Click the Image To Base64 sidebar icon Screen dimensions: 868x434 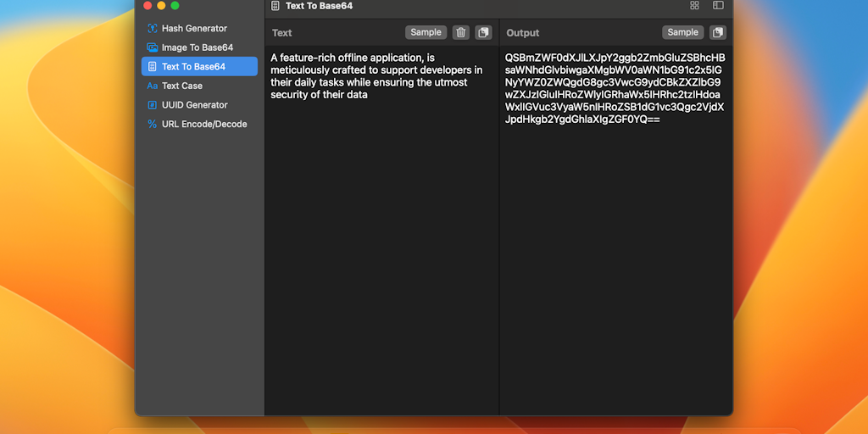tap(153, 47)
